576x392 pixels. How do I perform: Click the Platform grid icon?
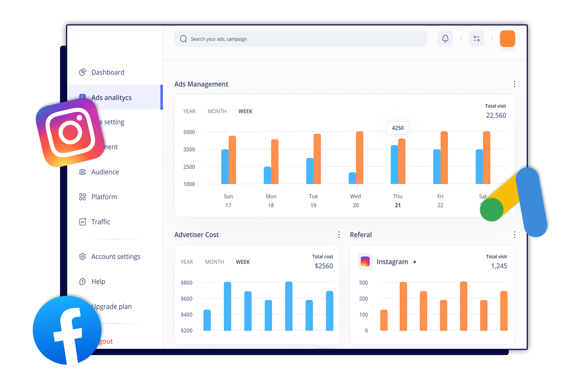(x=83, y=197)
